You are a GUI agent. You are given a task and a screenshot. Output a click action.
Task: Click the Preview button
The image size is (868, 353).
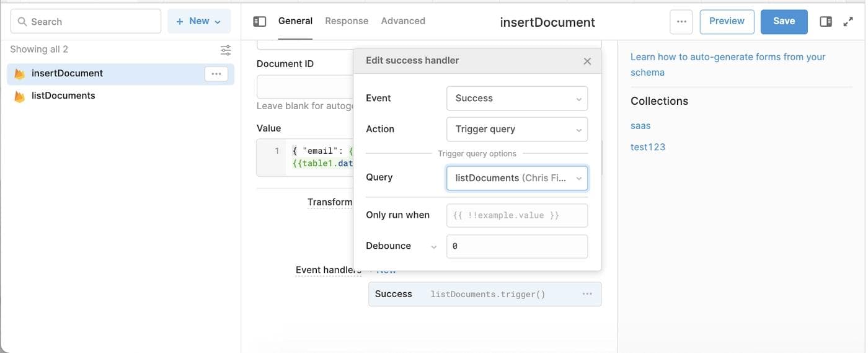click(x=727, y=22)
